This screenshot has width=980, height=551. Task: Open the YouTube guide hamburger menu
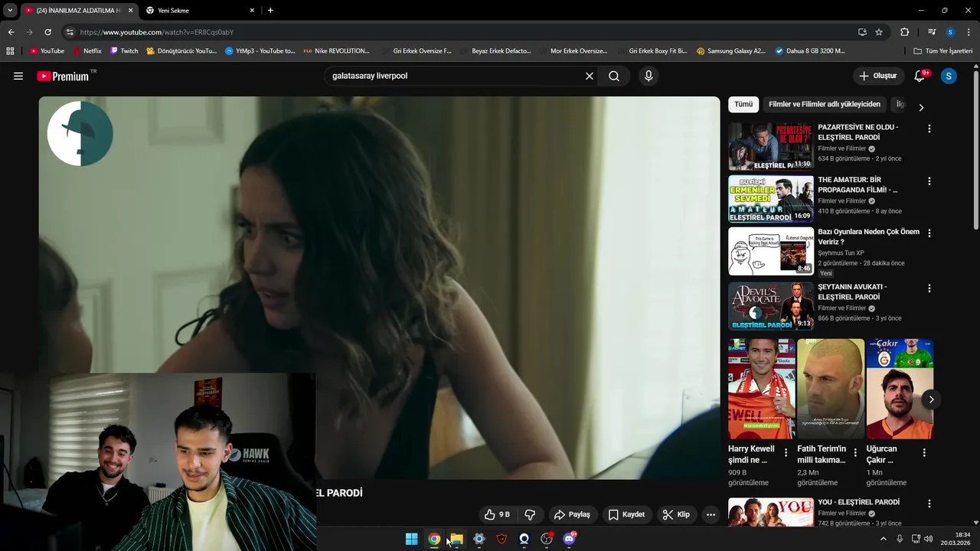(x=18, y=76)
